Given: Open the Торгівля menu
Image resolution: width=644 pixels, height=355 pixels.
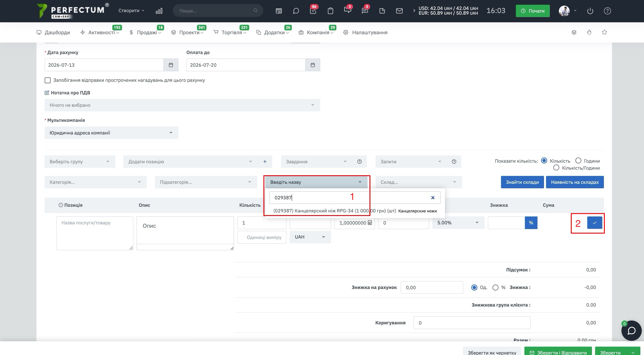Looking at the screenshot, I should click(x=230, y=32).
